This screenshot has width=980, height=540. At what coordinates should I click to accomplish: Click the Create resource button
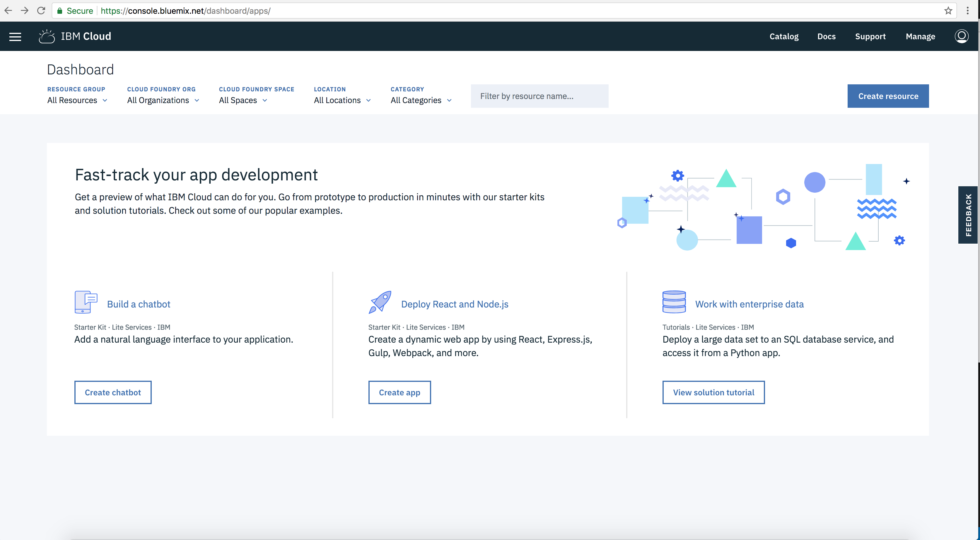(888, 96)
